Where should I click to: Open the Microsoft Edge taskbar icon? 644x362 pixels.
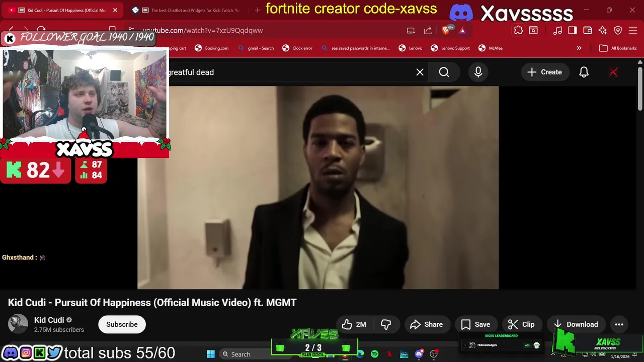[x=360, y=354]
